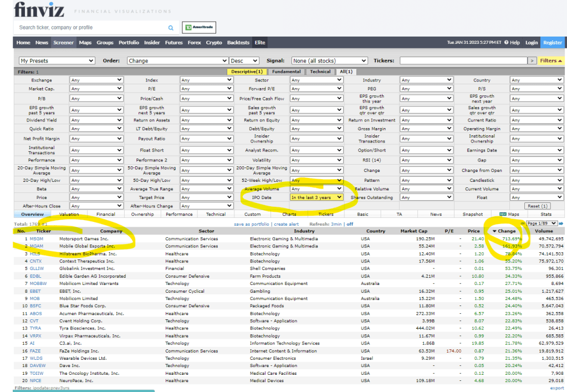The width and height of the screenshot is (567, 392).
Task: Open the Futures menu item
Action: 173,43
